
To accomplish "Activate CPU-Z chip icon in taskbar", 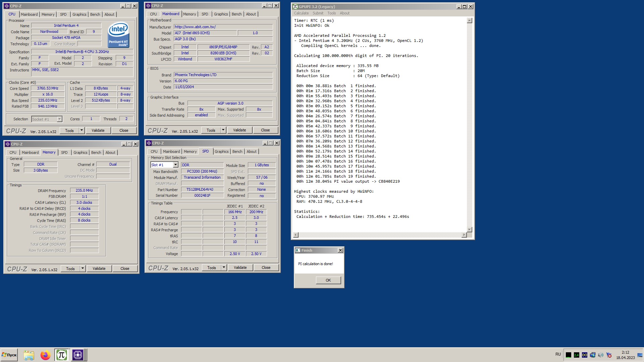I will [x=77, y=355].
